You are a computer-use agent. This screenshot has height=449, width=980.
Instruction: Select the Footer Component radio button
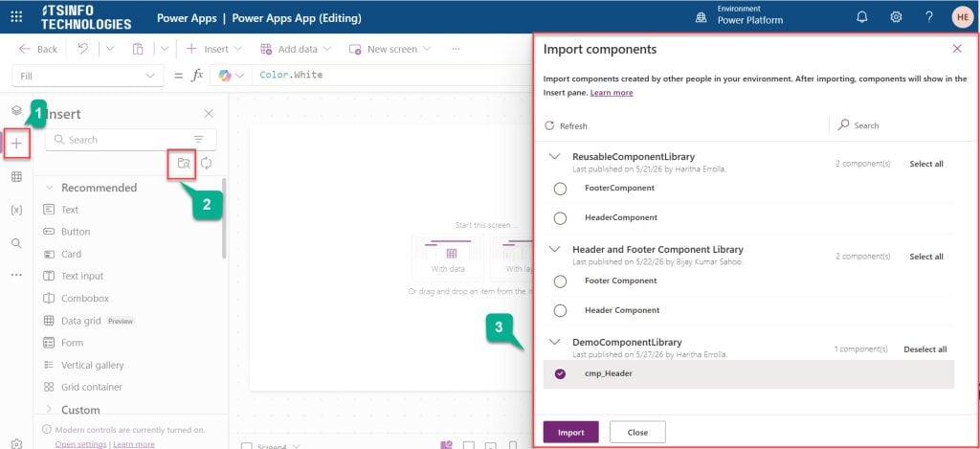click(x=560, y=281)
